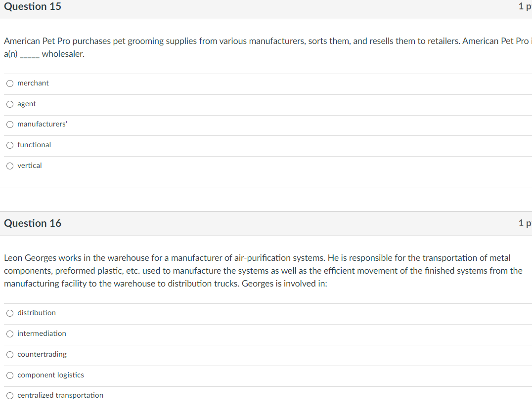Mark the "manufacturers'" option radio button
Screen dimensions: 532x413
tap(10, 124)
